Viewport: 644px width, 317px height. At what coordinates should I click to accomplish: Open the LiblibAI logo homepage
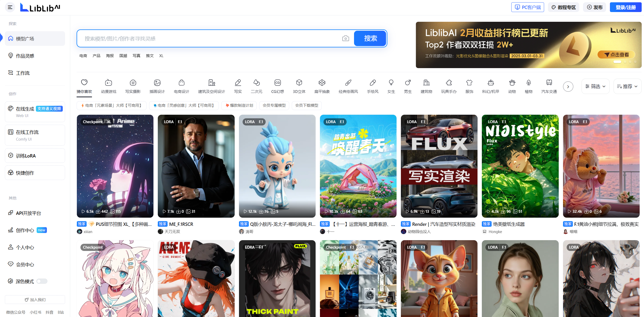point(40,7)
